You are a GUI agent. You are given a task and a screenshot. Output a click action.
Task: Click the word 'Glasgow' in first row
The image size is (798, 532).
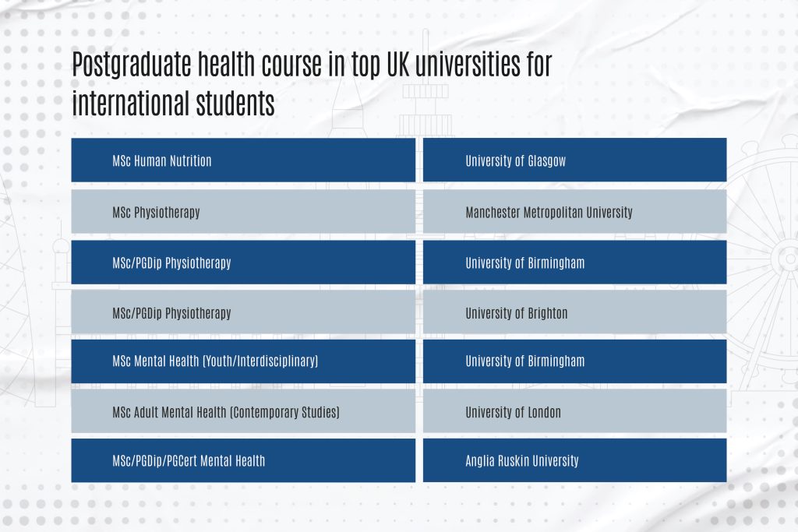(546, 161)
